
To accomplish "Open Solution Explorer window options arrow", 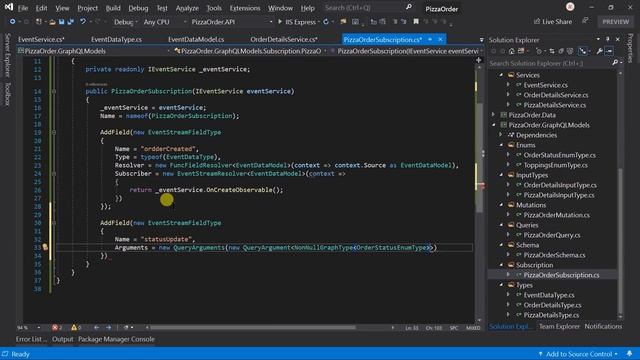I will [x=598, y=39].
